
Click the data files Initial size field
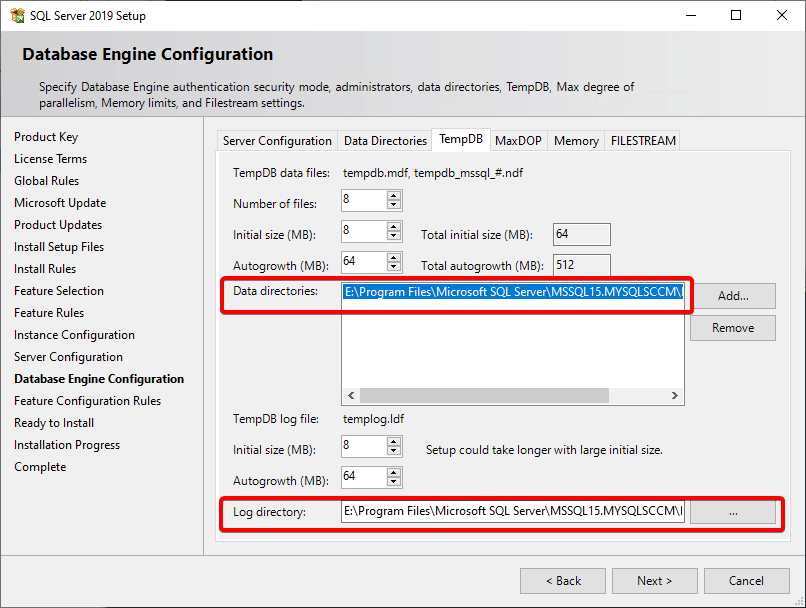coord(364,231)
